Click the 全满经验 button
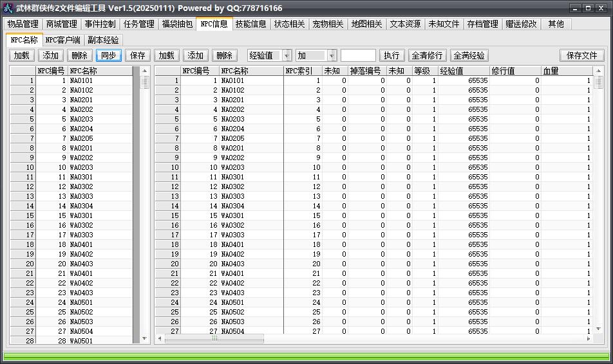613x364 pixels. 469,55
